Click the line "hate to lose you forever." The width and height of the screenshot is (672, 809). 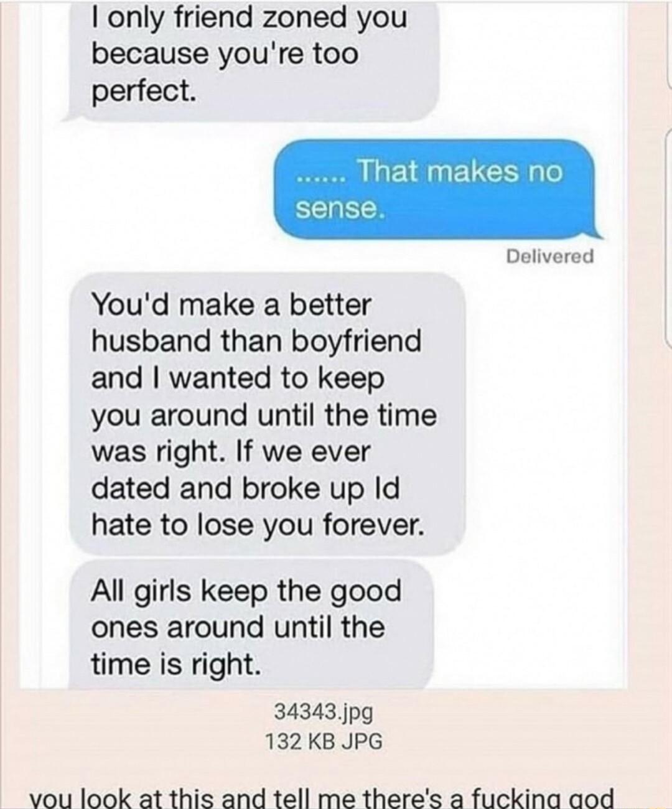[x=258, y=526]
